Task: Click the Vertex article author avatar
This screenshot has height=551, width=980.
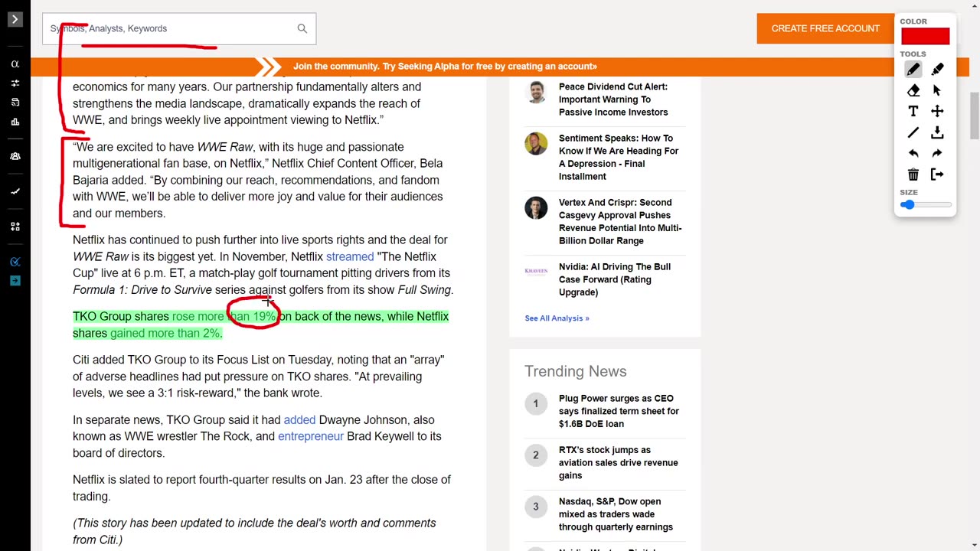Action: [536, 207]
